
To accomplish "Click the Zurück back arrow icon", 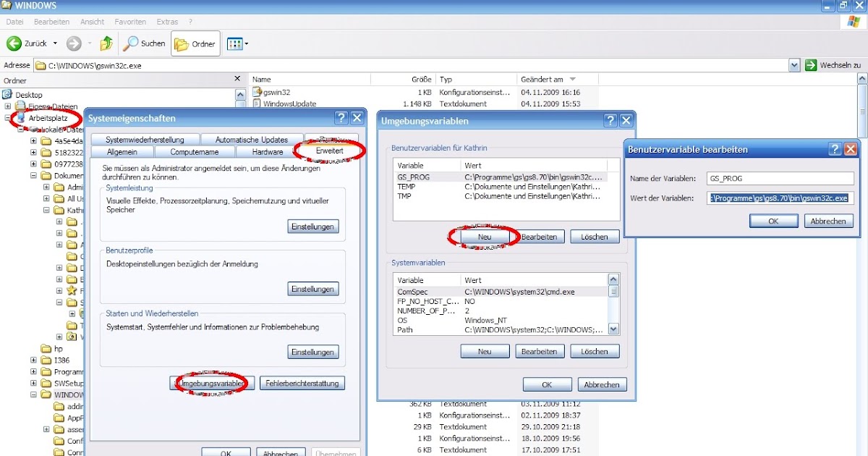I will point(14,43).
